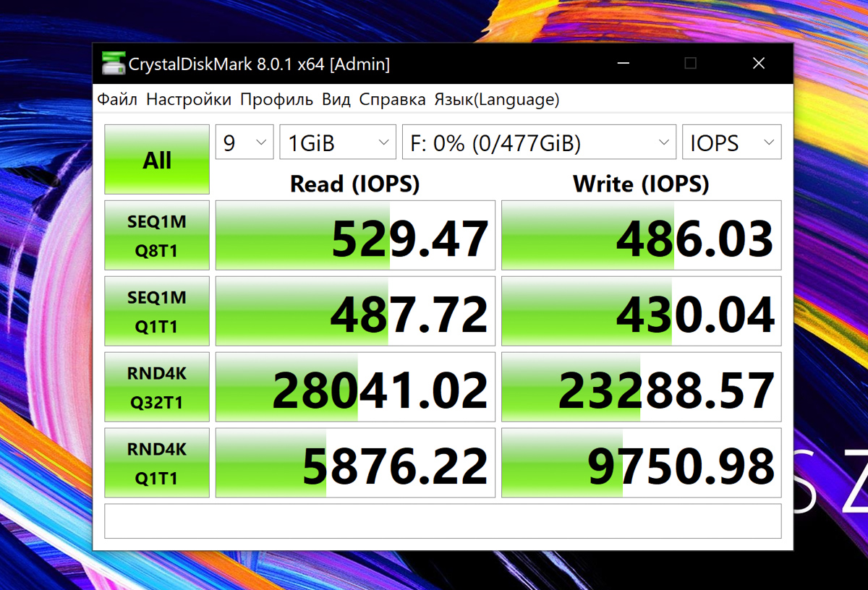This screenshot has height=590, width=868.
Task: Click the 487.72 read result
Action: 355,312
